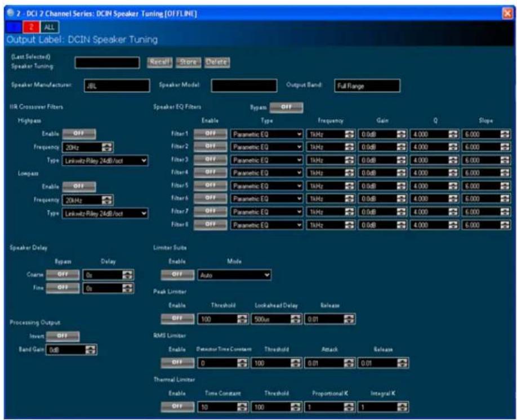Click Filter 4 Q spinner arrows

[x=453, y=173]
